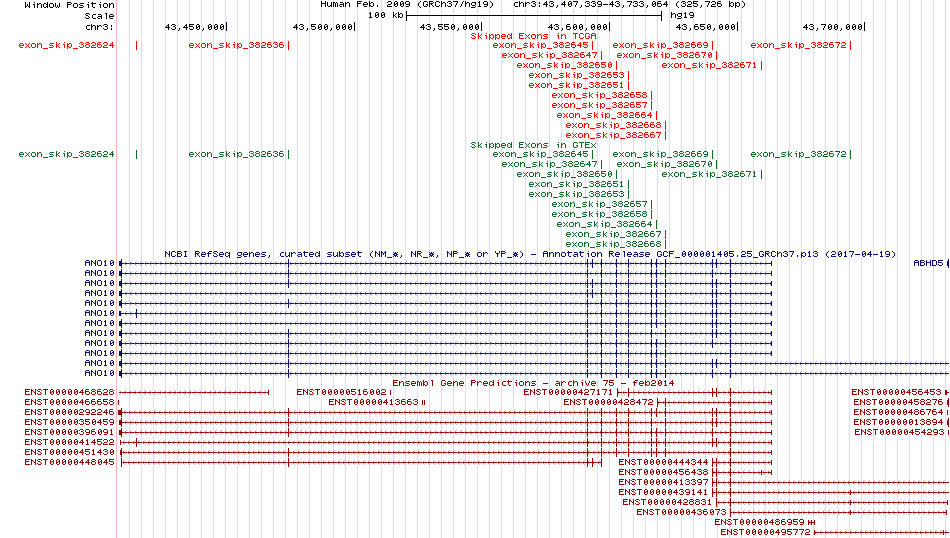Select transcript ENST00000516002

coord(341,393)
